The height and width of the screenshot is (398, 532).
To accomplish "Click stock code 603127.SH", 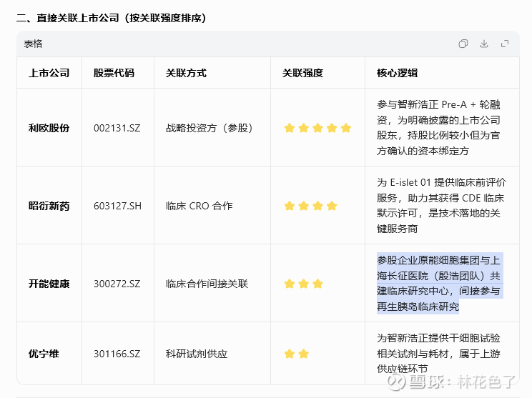I will [x=117, y=206].
